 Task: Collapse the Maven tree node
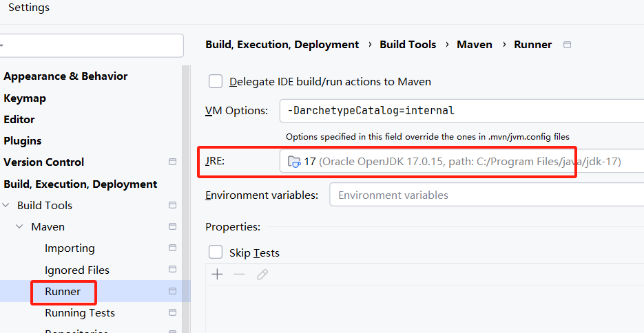tap(19, 226)
